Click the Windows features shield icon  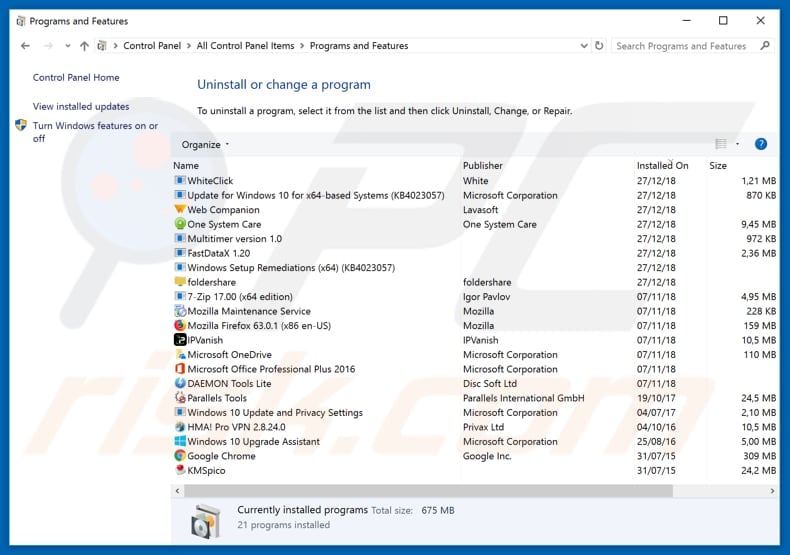21,125
